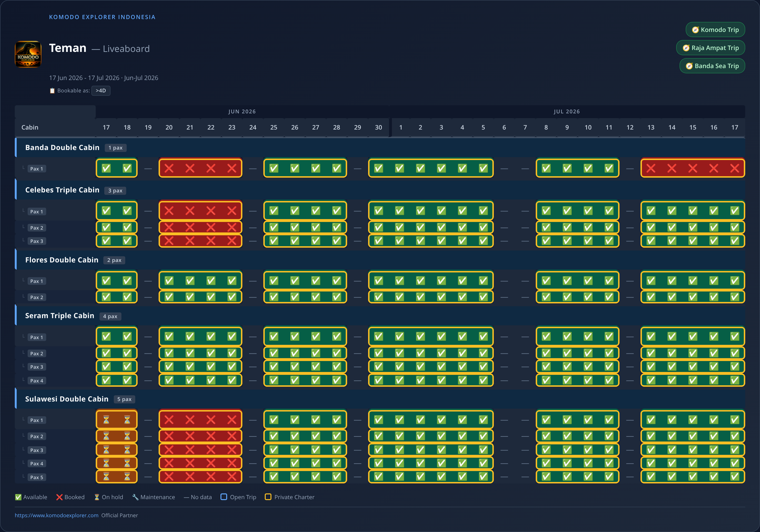Open the komodoexplorer.com website link
This screenshot has height=532, width=760.
coord(57,515)
